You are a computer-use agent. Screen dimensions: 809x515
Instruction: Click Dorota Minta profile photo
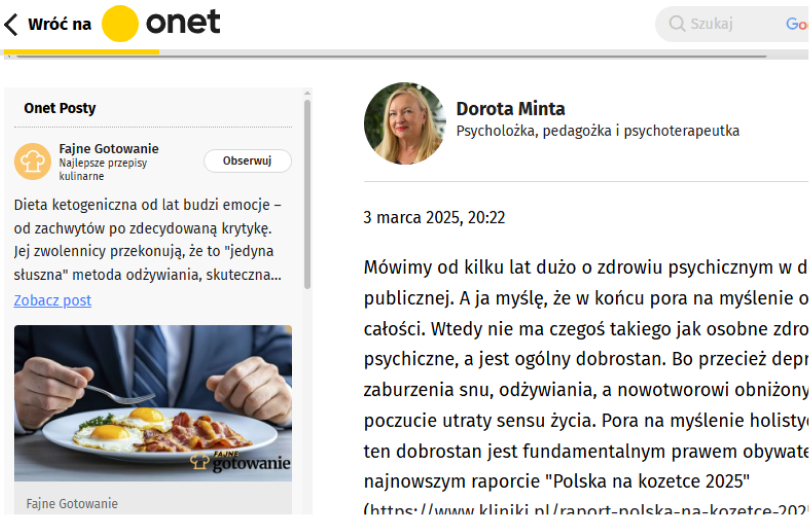click(405, 123)
